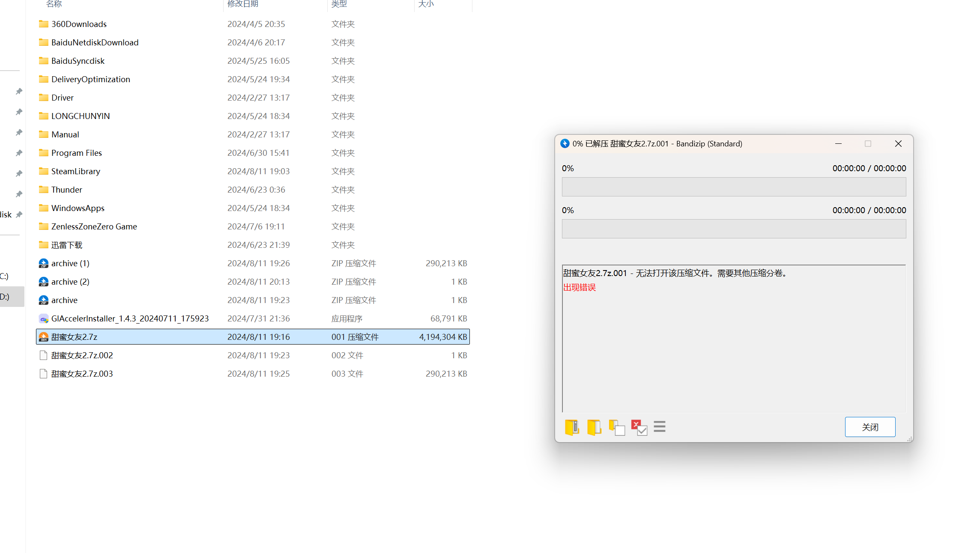Open the hamburger menu in Bandizip dialog
The height and width of the screenshot is (553, 980).
click(x=660, y=426)
